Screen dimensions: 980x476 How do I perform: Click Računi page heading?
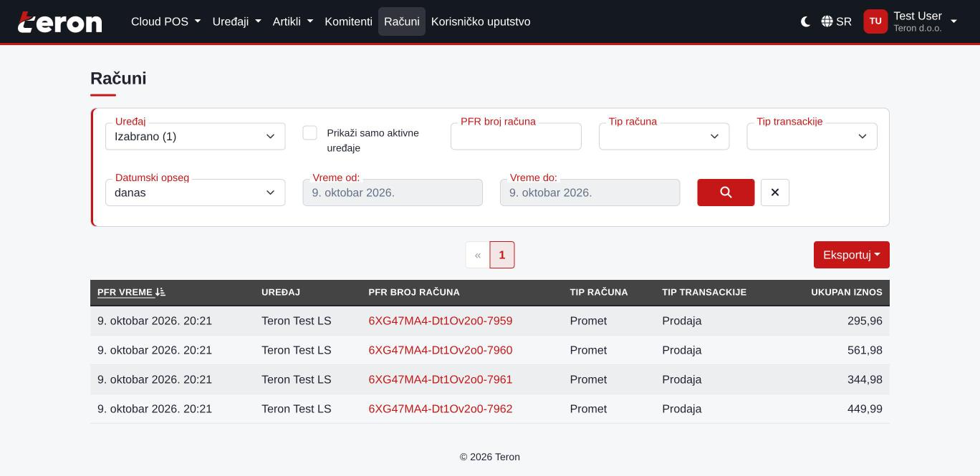click(x=118, y=78)
